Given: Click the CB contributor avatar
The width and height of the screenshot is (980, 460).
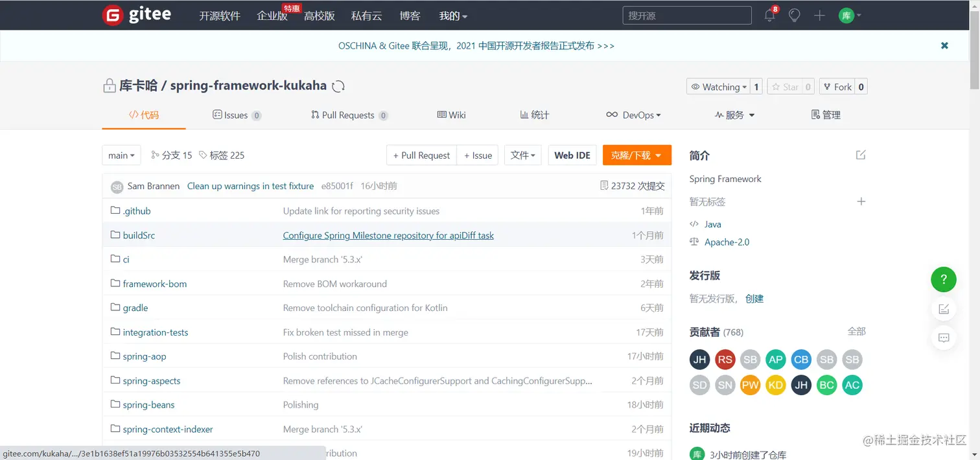Looking at the screenshot, I should [801, 360].
